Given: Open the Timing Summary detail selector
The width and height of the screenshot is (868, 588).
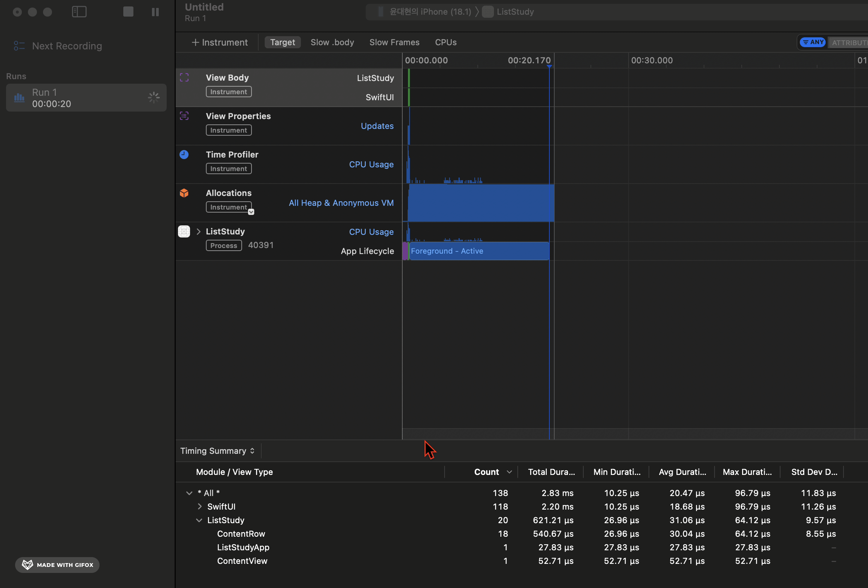Looking at the screenshot, I should [218, 451].
